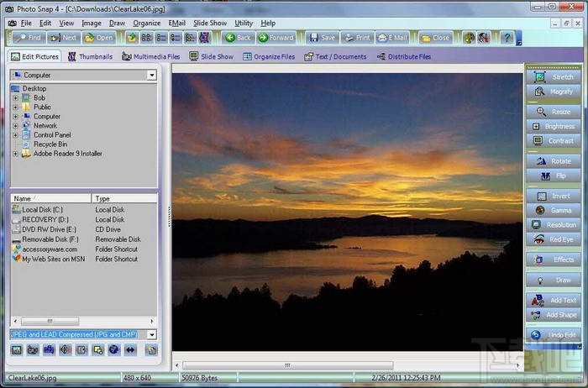Switch to the Multimedia Files tab
This screenshot has height=388, width=588.
150,56
